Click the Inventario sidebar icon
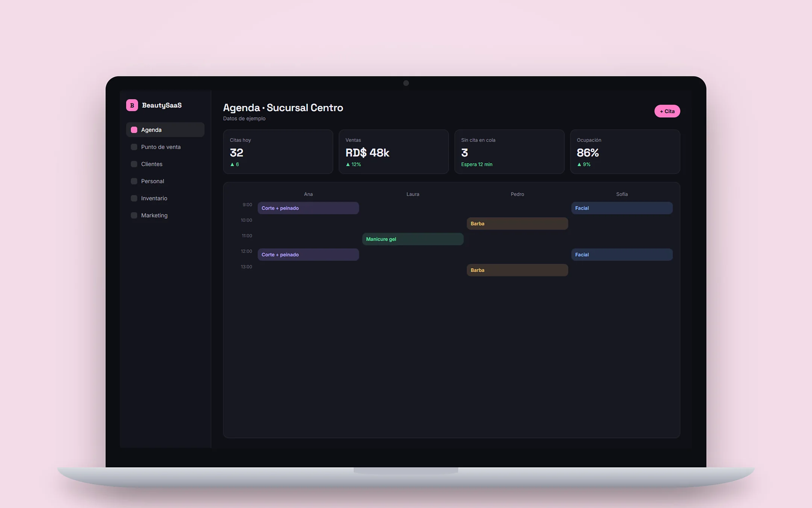The height and width of the screenshot is (508, 812). 134,198
